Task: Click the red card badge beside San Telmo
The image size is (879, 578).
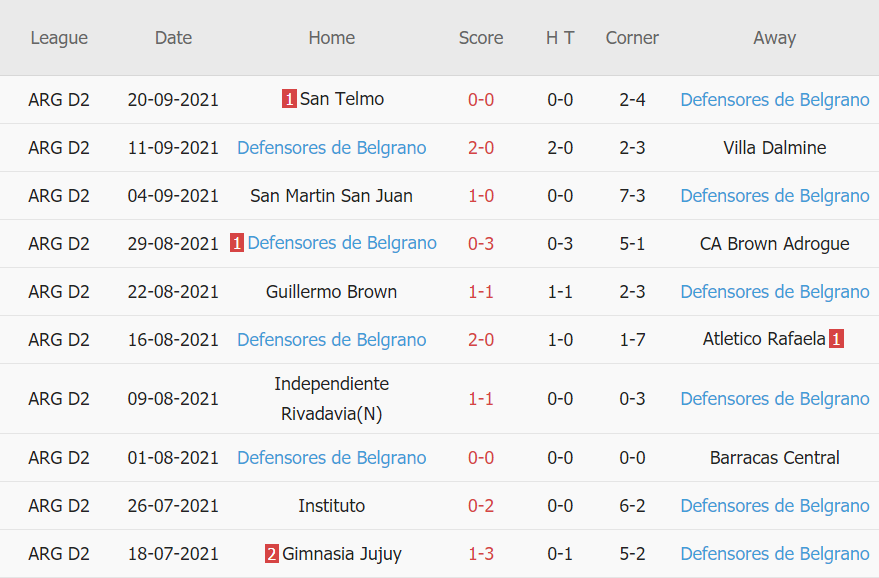Action: pyautogui.click(x=289, y=100)
